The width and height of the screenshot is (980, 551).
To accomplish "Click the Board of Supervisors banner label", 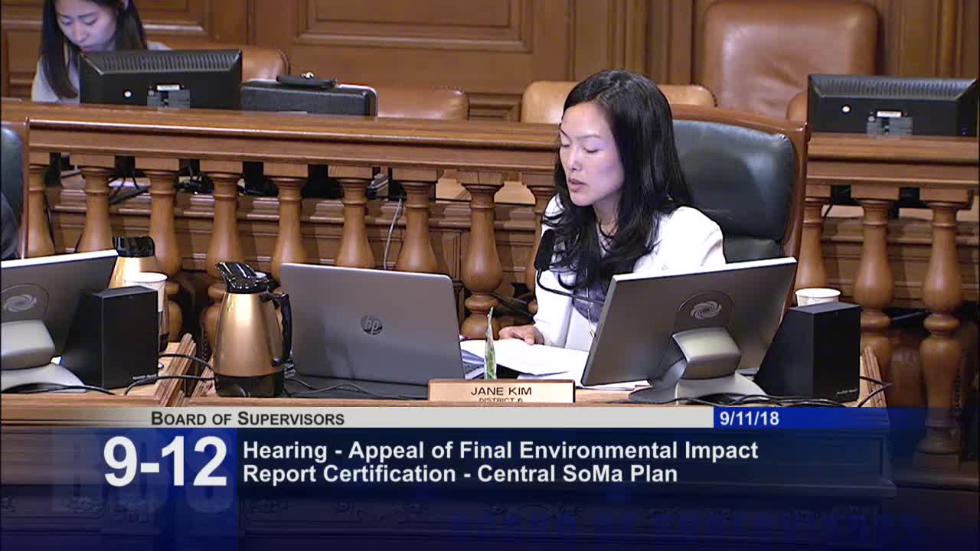I will (x=247, y=419).
